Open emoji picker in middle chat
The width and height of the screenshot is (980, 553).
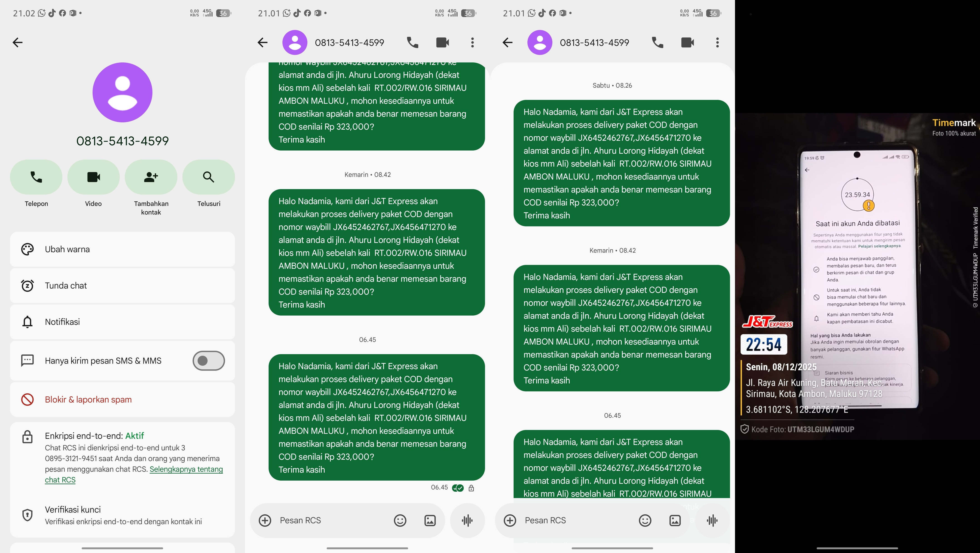(400, 520)
